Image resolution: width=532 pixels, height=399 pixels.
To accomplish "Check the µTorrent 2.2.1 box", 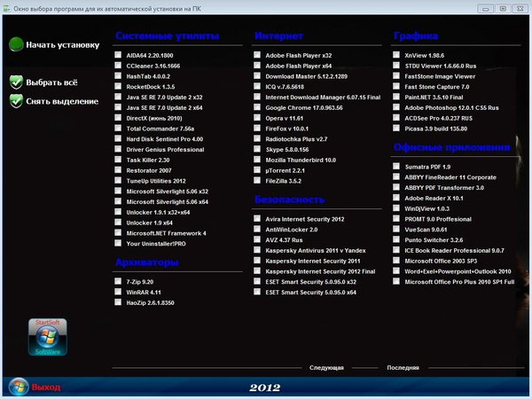I will click(x=257, y=169).
